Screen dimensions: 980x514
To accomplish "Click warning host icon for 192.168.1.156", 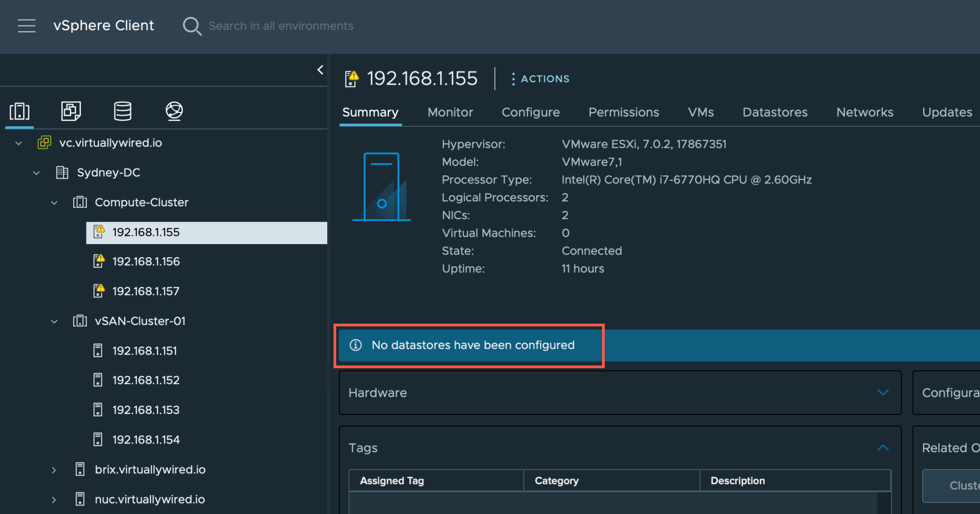I will pyautogui.click(x=99, y=261).
